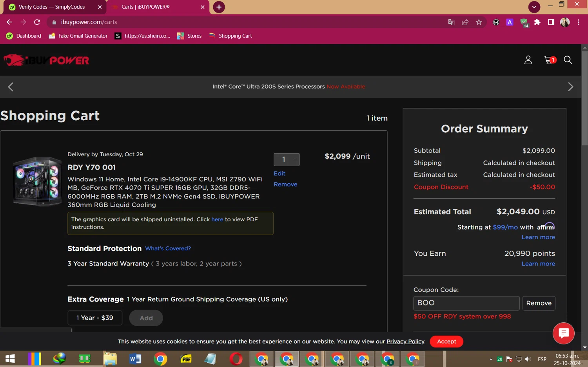Screen dimensions: 588x367
Task: Remove RDY Y70 001 from cart
Action: [x=285, y=184]
